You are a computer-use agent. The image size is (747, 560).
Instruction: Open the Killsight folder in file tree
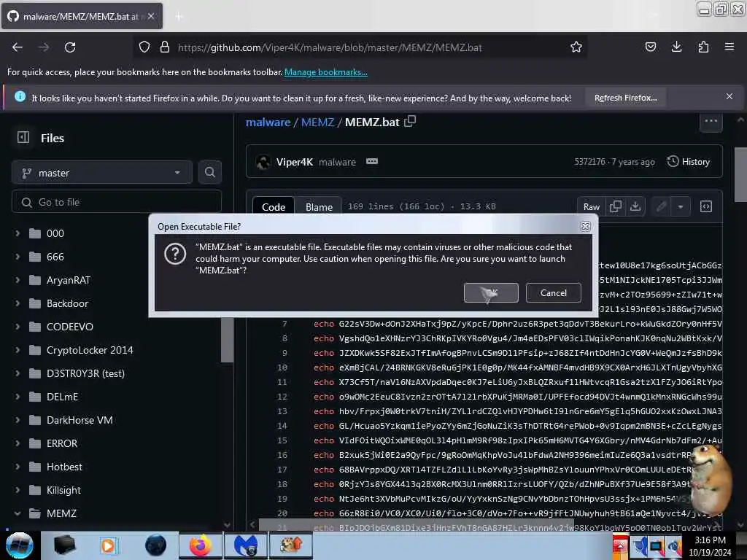tap(63, 490)
